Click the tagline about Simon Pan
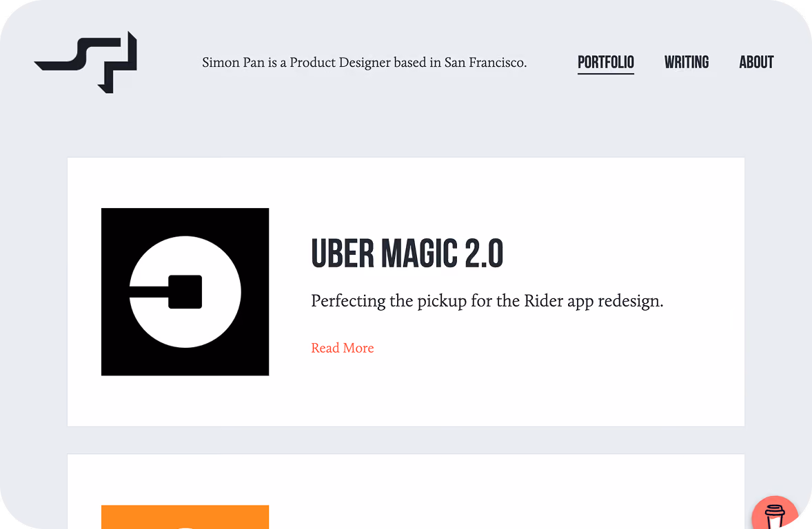This screenshot has width=812, height=529. pyautogui.click(x=364, y=63)
